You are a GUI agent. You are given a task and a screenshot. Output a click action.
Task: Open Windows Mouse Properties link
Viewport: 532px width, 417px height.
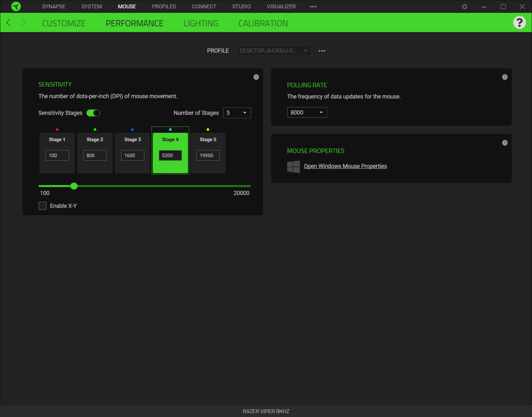345,165
